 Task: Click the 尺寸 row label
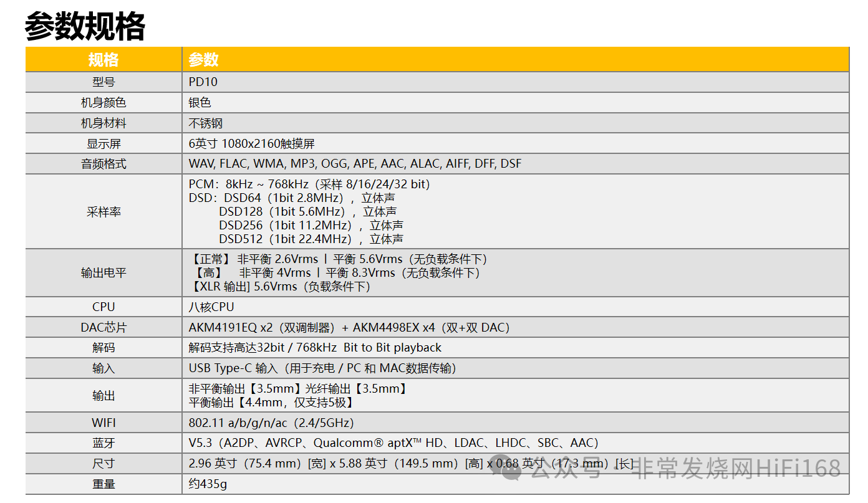104,464
